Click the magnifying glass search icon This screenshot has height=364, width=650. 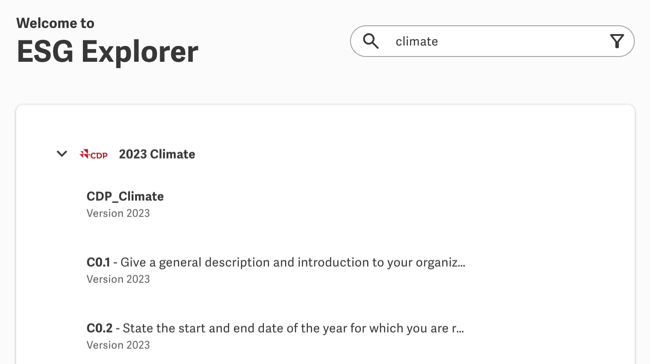click(371, 41)
